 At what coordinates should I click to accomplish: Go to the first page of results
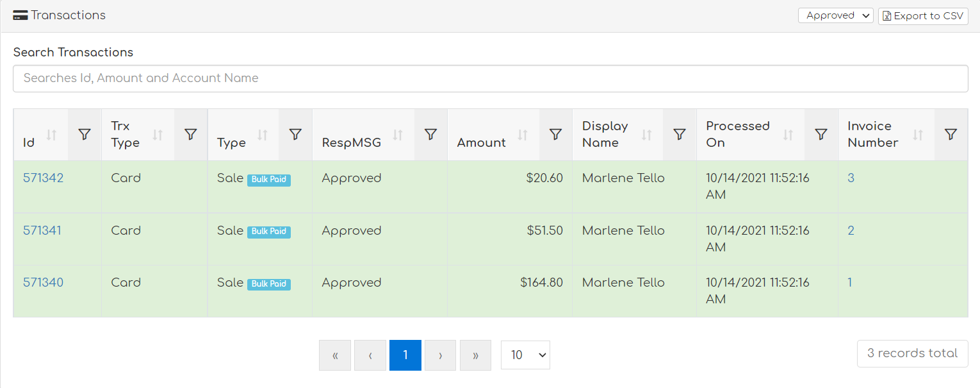click(x=335, y=355)
